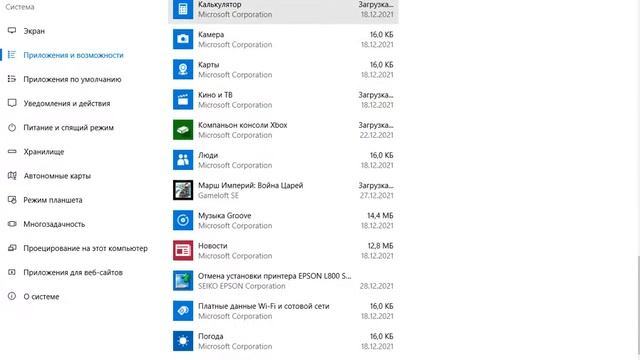Screen dimensions: 640x360
Task: Click the Музыка Groove app icon
Action: [x=183, y=220]
